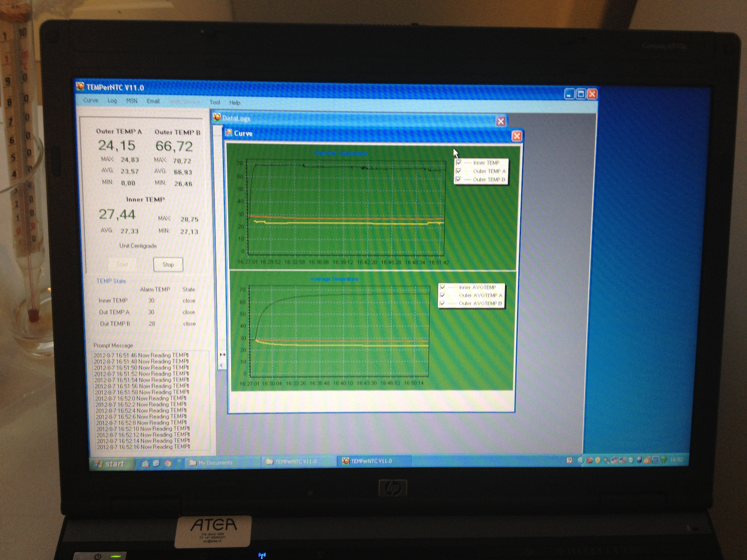Uncheck the Outer AVGTEMP B checkbox
The height and width of the screenshot is (560, 747).
[442, 303]
